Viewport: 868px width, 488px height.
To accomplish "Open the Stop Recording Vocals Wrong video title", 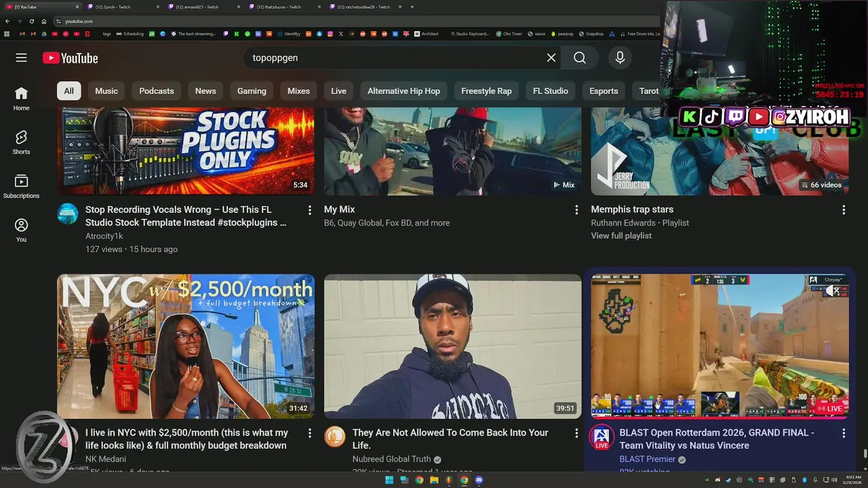I will (x=186, y=216).
